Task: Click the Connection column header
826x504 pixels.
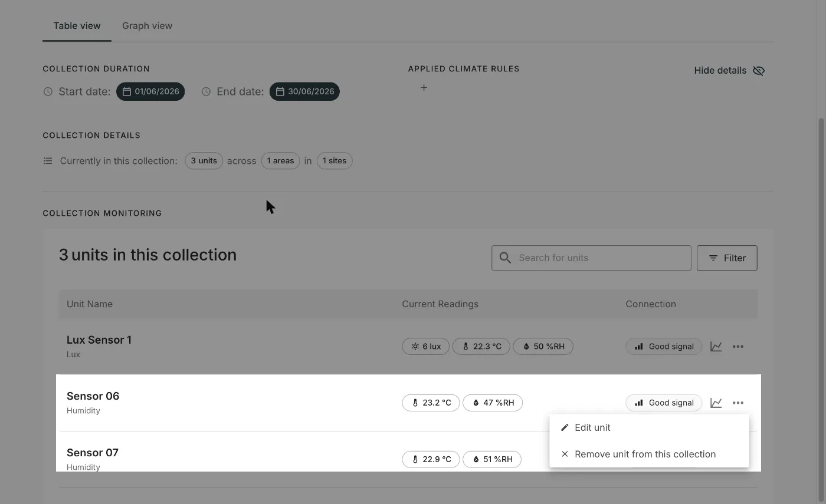Action: point(651,304)
